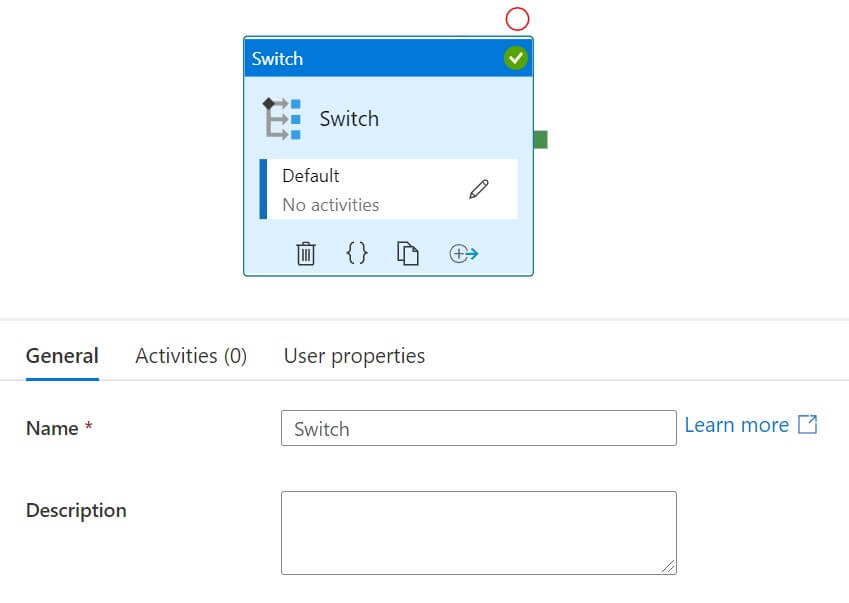View activity source code via braces icon
The width and height of the screenshot is (849, 603).
357,254
